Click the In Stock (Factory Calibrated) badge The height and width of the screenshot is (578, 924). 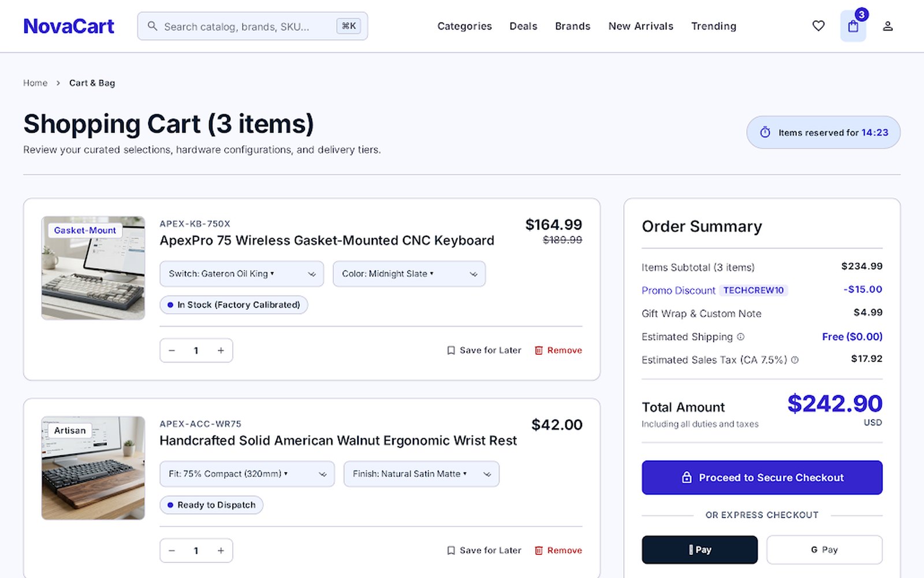[234, 305]
